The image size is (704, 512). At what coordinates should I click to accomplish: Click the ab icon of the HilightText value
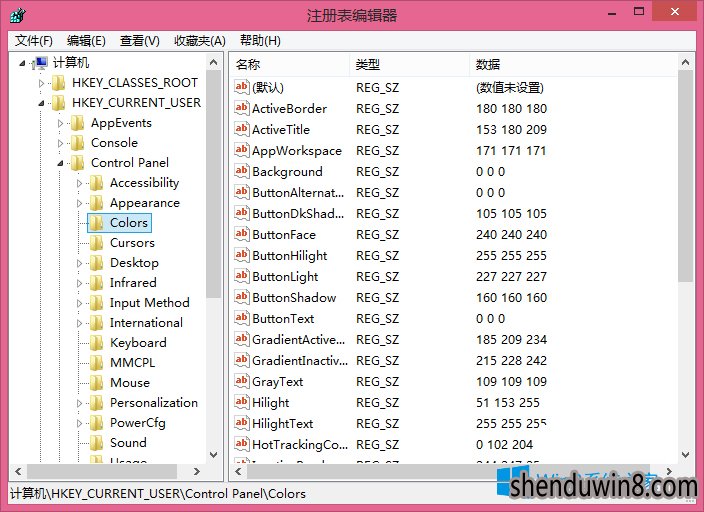[x=242, y=423]
